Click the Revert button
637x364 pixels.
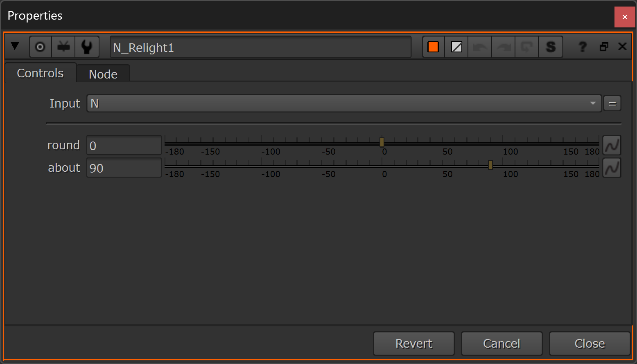coord(414,344)
